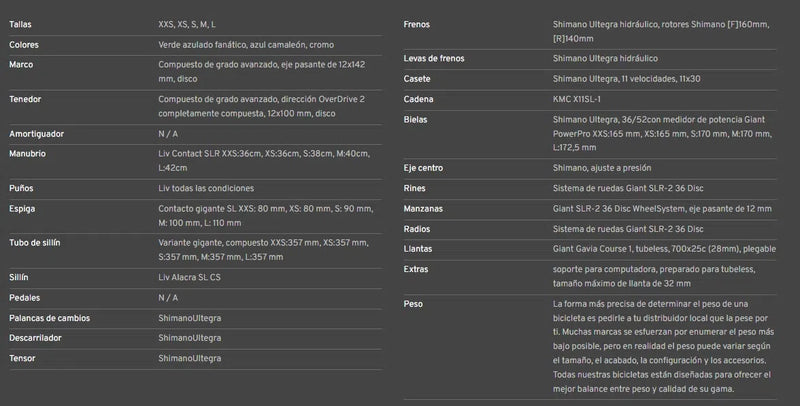Select 'Shimano Ultegra hidráulico' brake levers value
Image resolution: width=800 pixels, height=406 pixels.
click(x=605, y=59)
